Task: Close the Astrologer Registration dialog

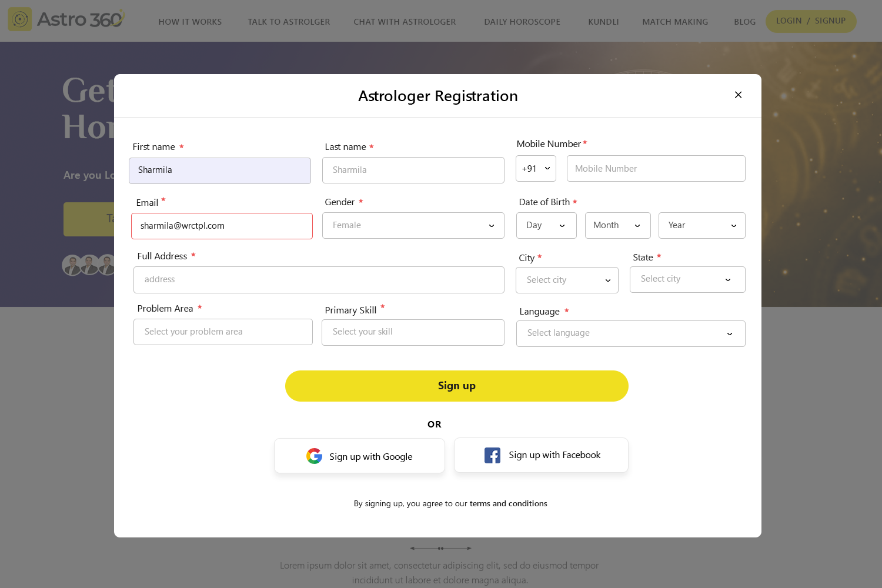Action: [x=738, y=95]
